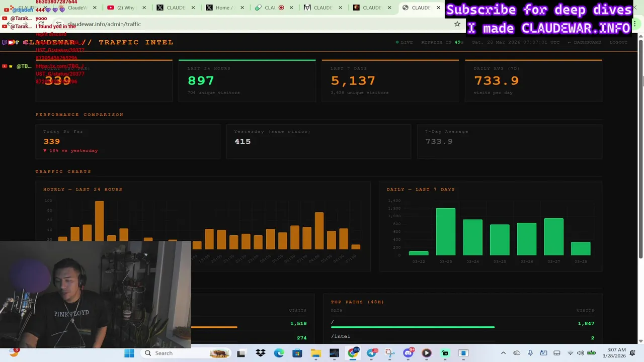The height and width of the screenshot is (362, 644).
Task: Click the '/' path row with 1,847 visits
Action: [462, 323]
